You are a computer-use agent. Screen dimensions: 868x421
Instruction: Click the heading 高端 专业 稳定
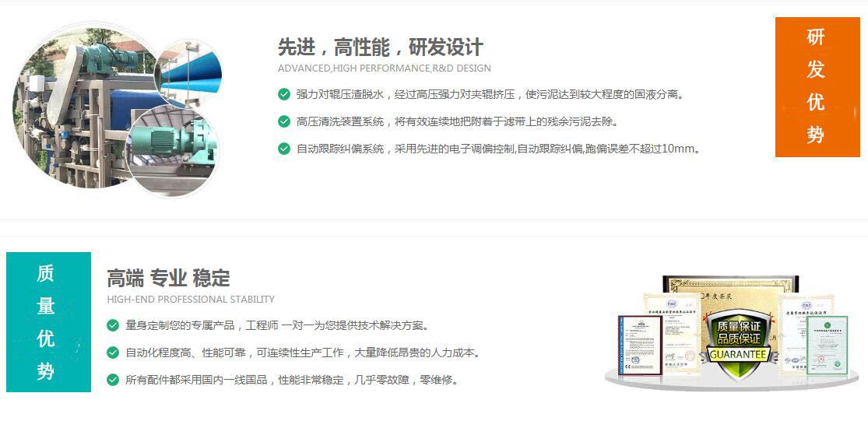pos(168,278)
